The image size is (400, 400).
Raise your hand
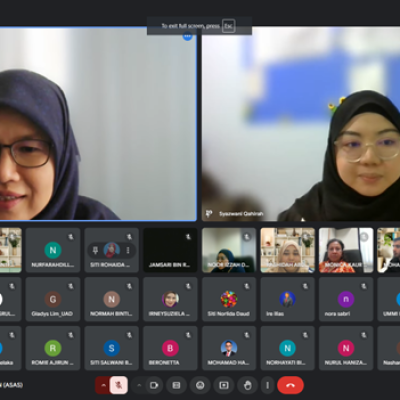tap(247, 385)
